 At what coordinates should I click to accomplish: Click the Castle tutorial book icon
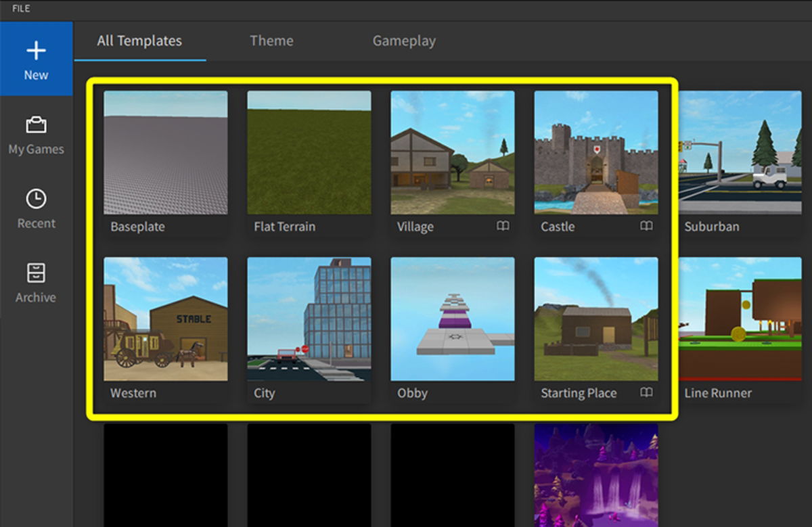(x=646, y=227)
